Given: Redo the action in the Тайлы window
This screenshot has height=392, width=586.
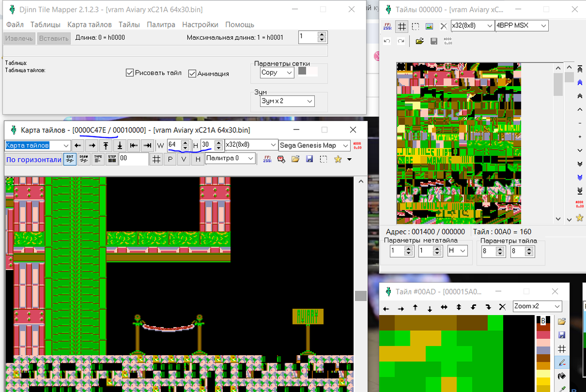Looking at the screenshot, I should 401,41.
